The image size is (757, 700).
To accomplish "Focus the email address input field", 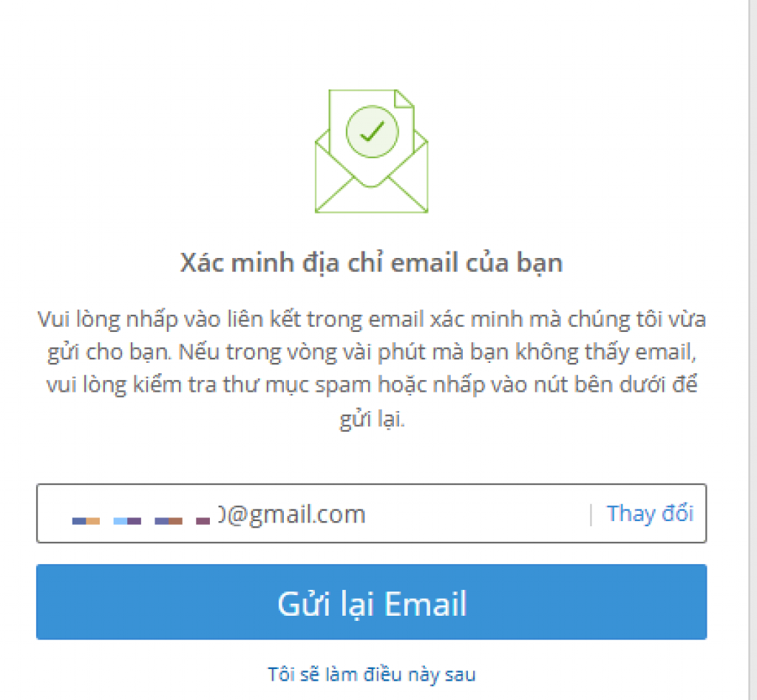I will (371, 513).
